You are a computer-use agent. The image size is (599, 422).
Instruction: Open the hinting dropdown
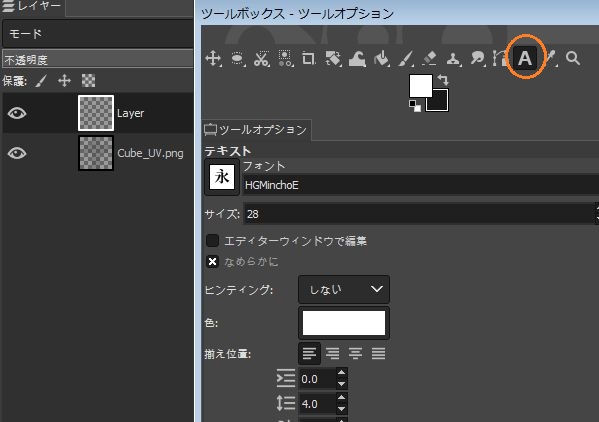tap(344, 289)
